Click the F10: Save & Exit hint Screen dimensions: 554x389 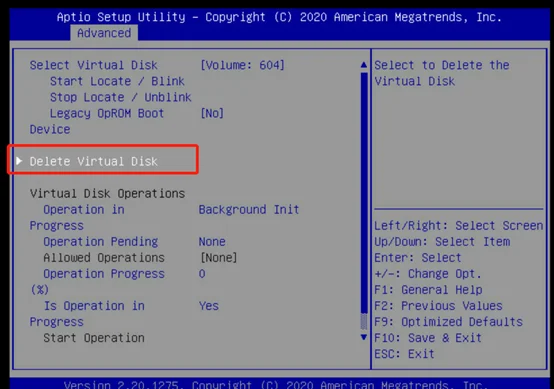tap(428, 338)
